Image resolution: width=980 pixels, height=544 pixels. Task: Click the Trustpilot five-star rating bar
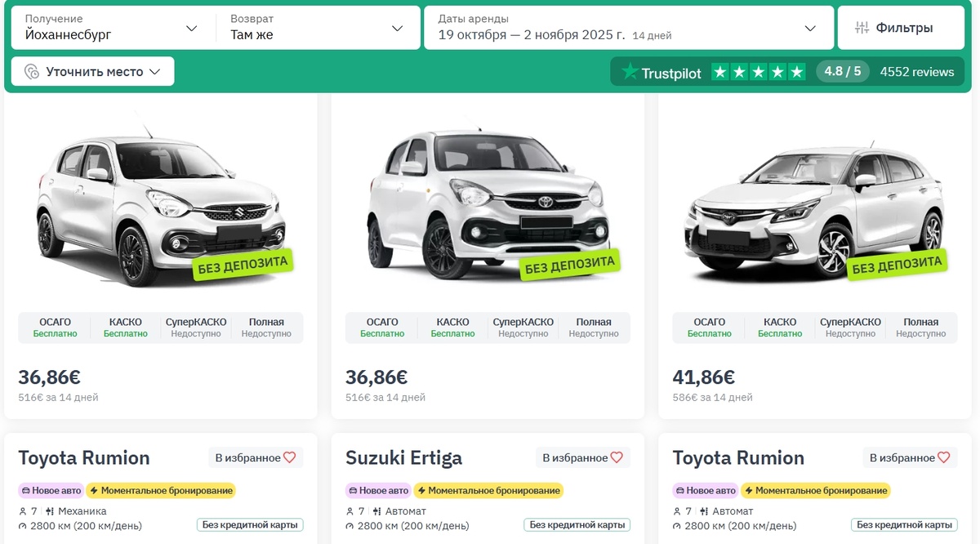[x=758, y=72]
